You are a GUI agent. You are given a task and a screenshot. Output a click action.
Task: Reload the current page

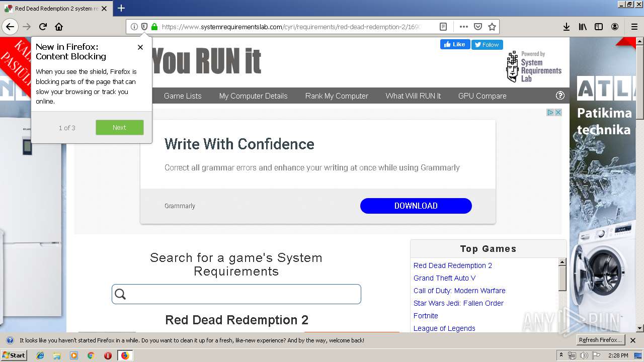click(43, 27)
